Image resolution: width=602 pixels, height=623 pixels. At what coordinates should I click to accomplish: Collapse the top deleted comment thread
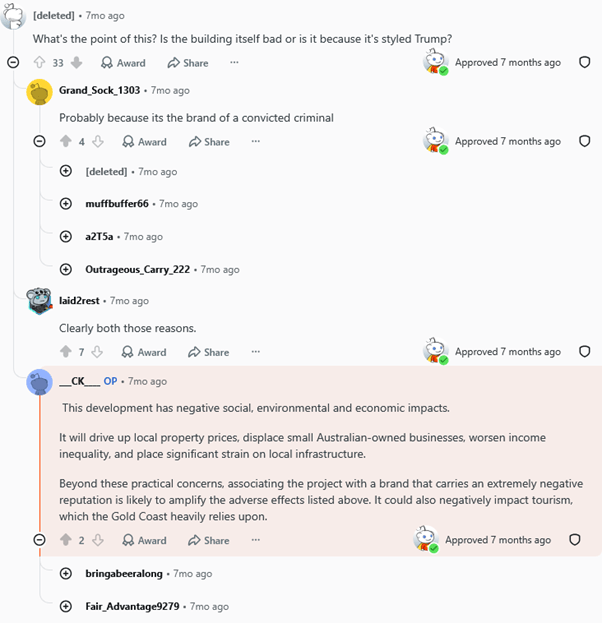pos(13,62)
